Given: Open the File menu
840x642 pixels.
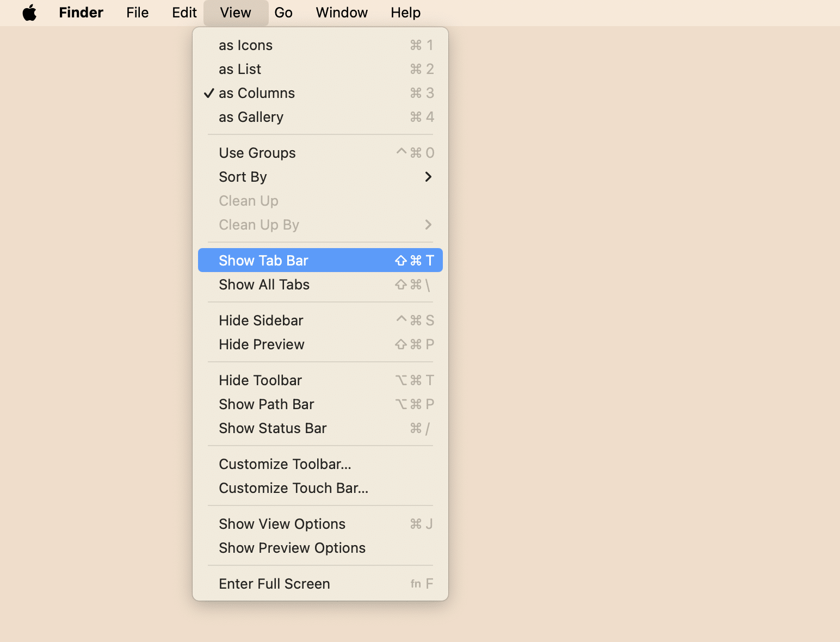Looking at the screenshot, I should tap(137, 13).
